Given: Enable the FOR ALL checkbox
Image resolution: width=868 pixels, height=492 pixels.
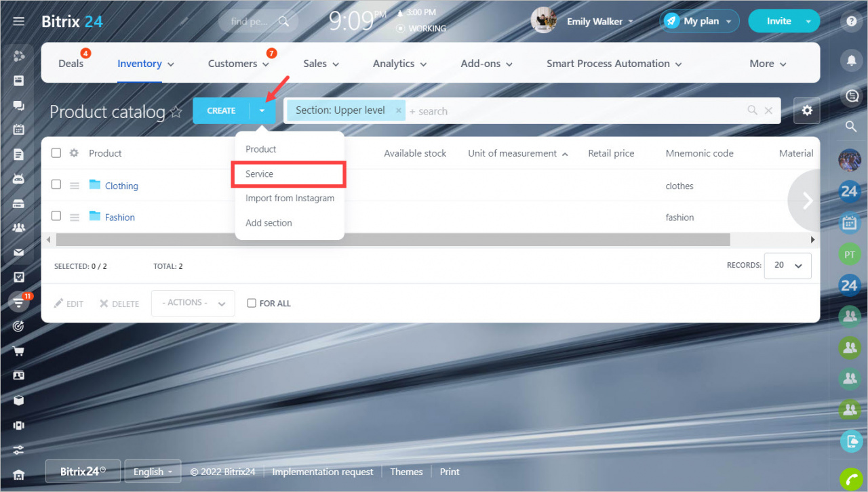Looking at the screenshot, I should (x=252, y=303).
